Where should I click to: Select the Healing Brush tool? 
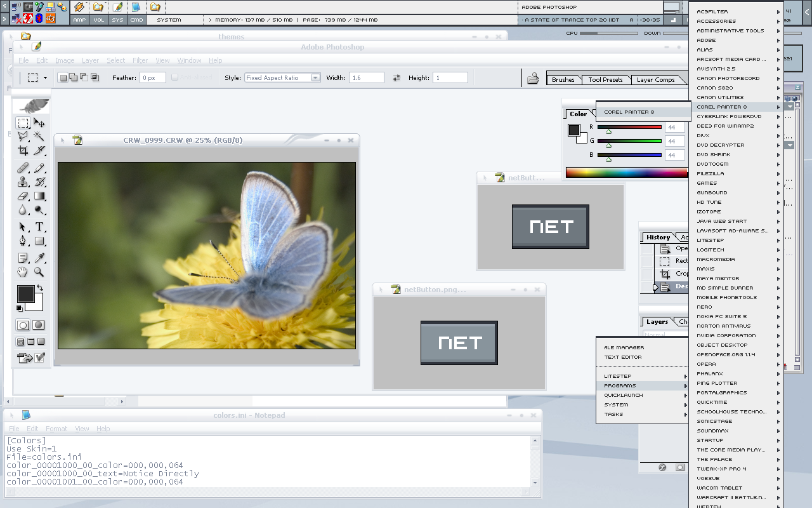[23, 168]
